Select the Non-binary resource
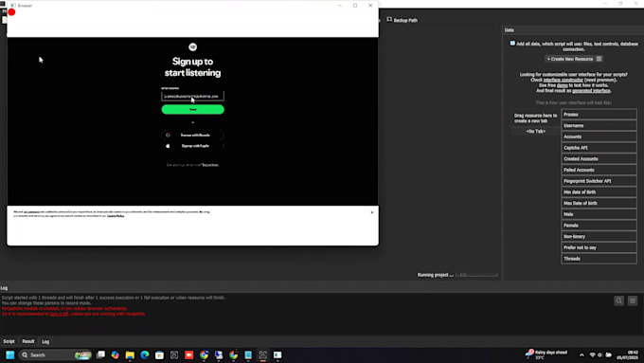The height and width of the screenshot is (363, 644). click(x=599, y=236)
